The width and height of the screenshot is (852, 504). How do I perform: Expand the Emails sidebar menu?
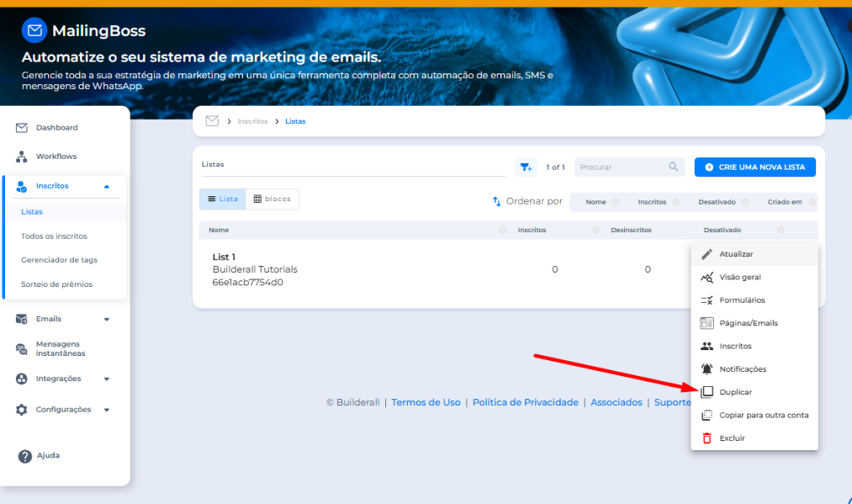pos(106,319)
